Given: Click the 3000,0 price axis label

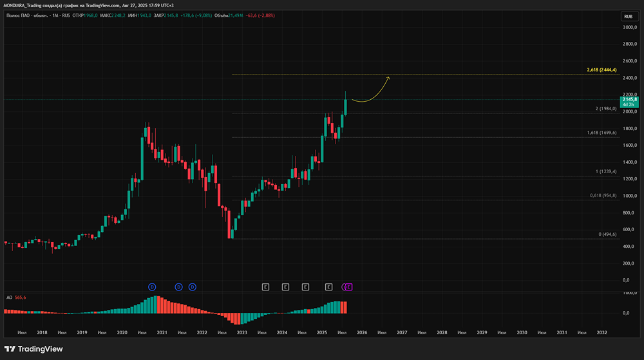Looking at the screenshot, I should [x=630, y=28].
